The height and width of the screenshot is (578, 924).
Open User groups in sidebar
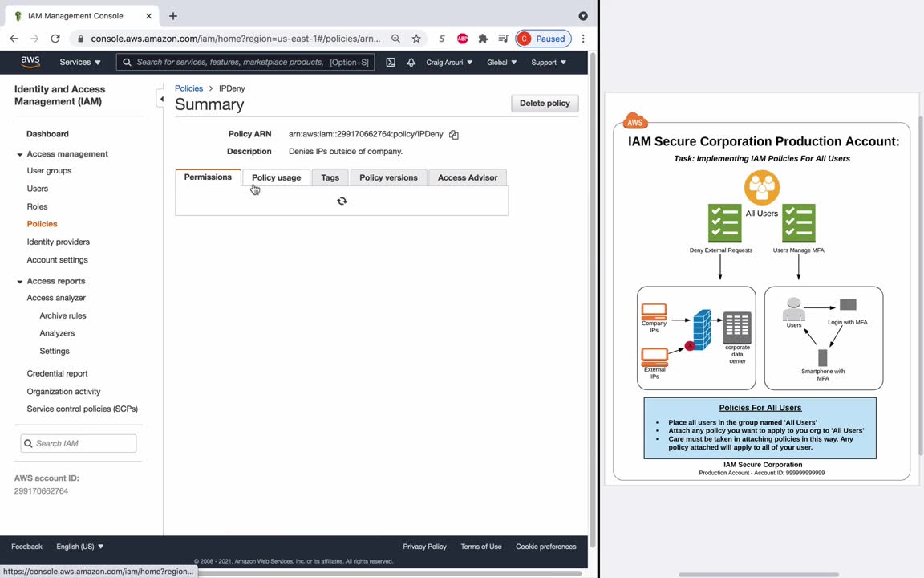click(49, 170)
